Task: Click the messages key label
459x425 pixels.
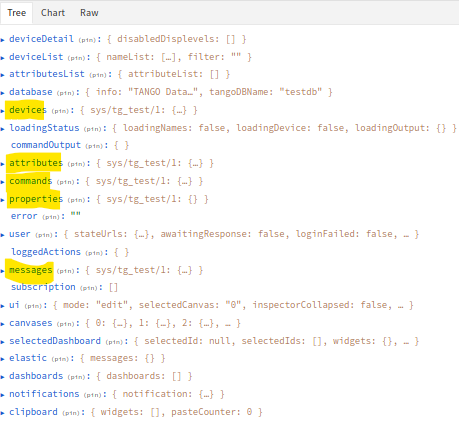Action: [31, 270]
